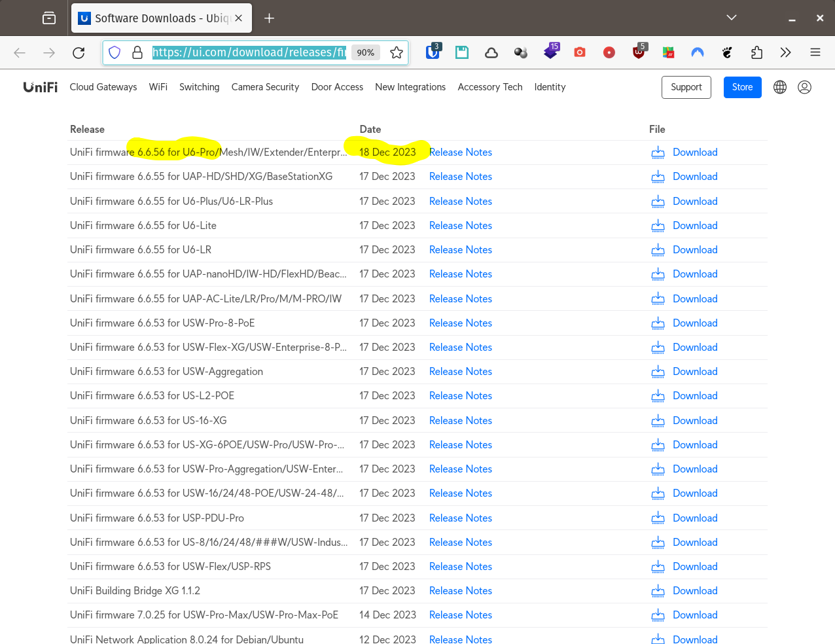Image resolution: width=835 pixels, height=644 pixels.
Task: Download firmware for UAP-nanoHD/IW-HD/FlexHD
Action: pyautogui.click(x=695, y=274)
